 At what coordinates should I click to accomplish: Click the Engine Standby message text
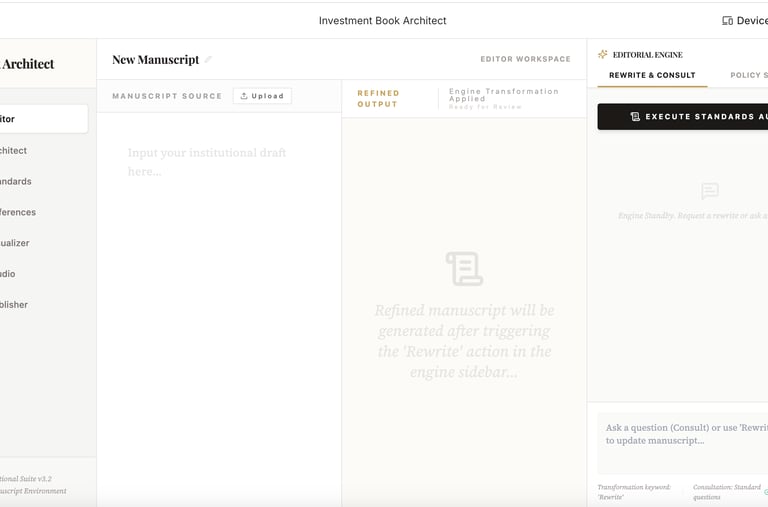pyautogui.click(x=693, y=216)
